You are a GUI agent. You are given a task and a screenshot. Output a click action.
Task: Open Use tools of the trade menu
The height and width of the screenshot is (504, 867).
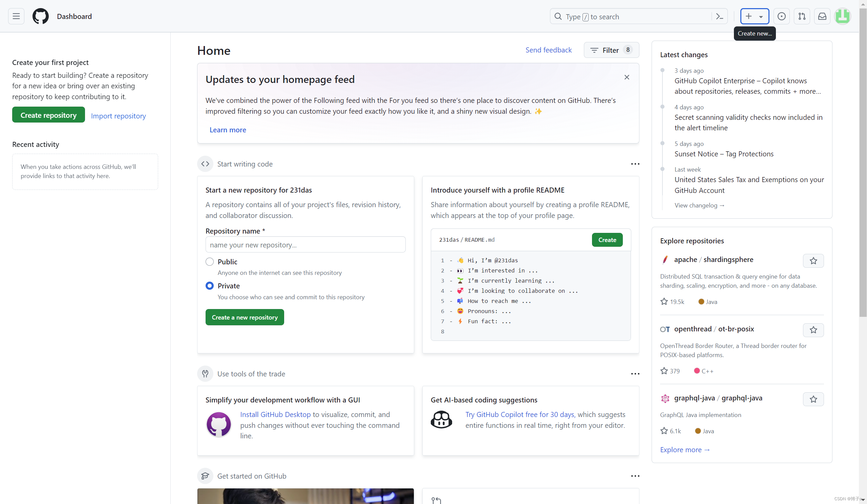pyautogui.click(x=635, y=374)
